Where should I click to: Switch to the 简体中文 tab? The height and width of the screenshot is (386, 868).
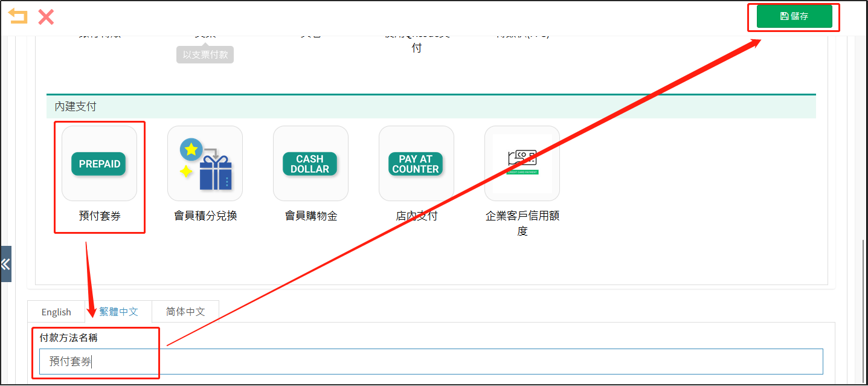pyautogui.click(x=185, y=312)
